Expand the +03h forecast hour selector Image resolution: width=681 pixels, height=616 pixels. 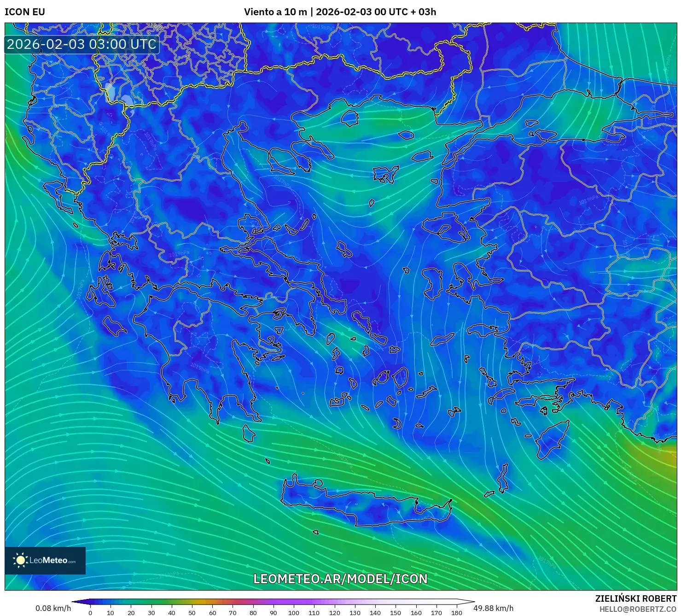click(425, 12)
